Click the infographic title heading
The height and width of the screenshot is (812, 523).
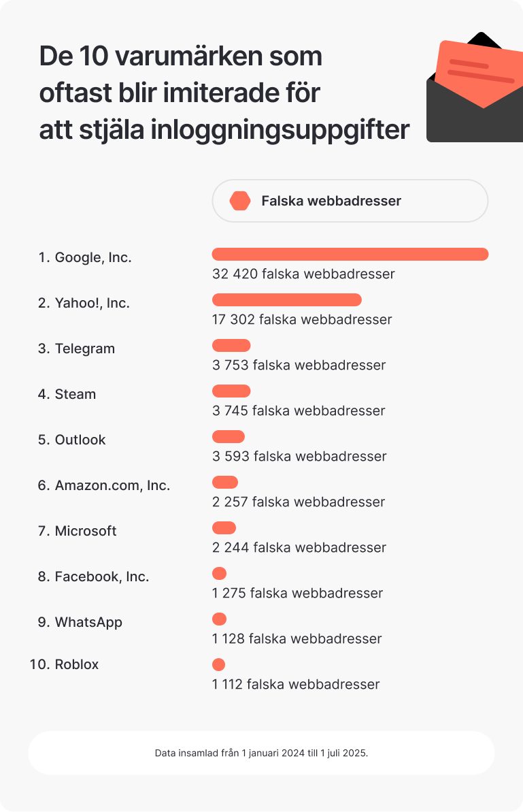[224, 93]
